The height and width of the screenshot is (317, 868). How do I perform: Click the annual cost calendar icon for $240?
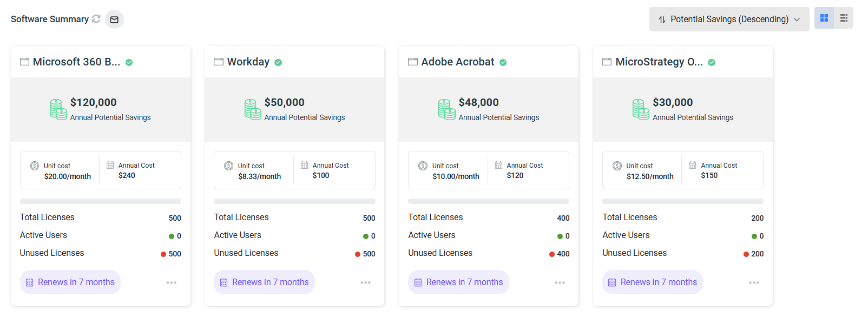(110, 165)
